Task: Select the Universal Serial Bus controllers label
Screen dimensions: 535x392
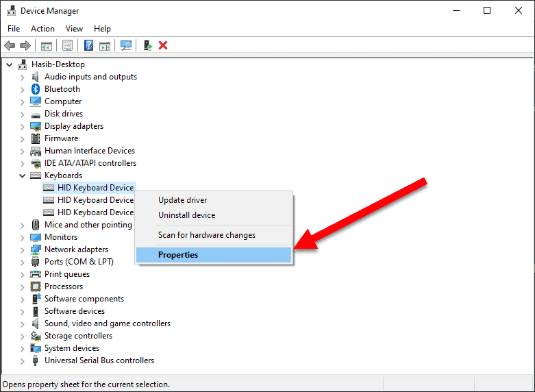Action: click(99, 360)
